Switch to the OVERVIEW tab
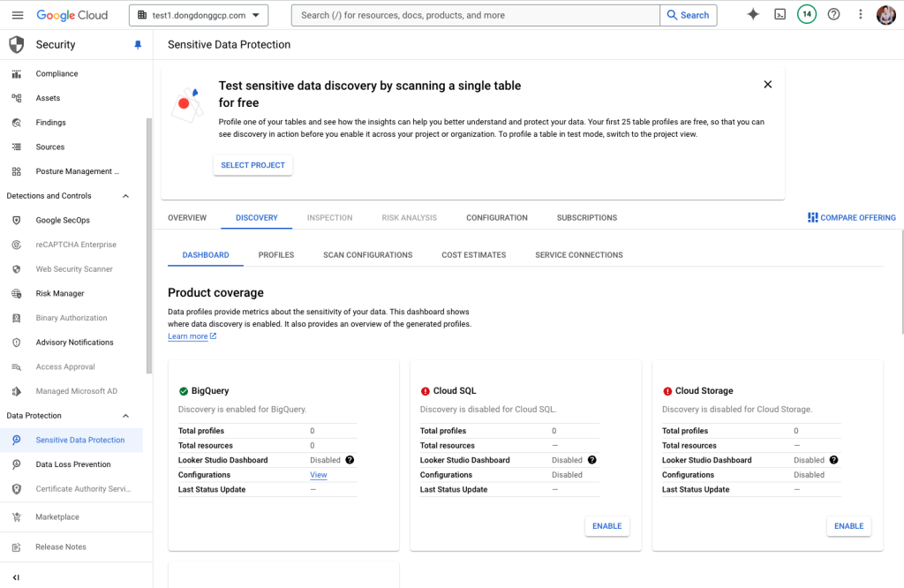Viewport: 904px width, 588px height. pyautogui.click(x=187, y=218)
